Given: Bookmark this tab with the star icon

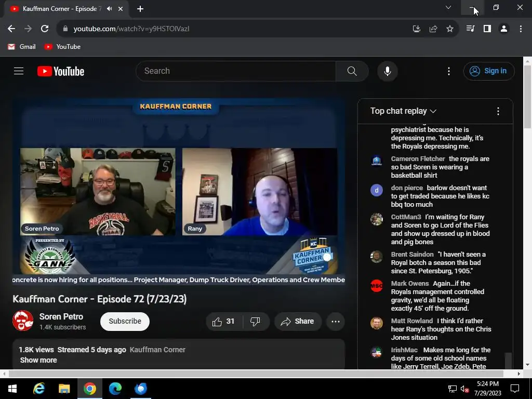Looking at the screenshot, I should click(x=449, y=29).
